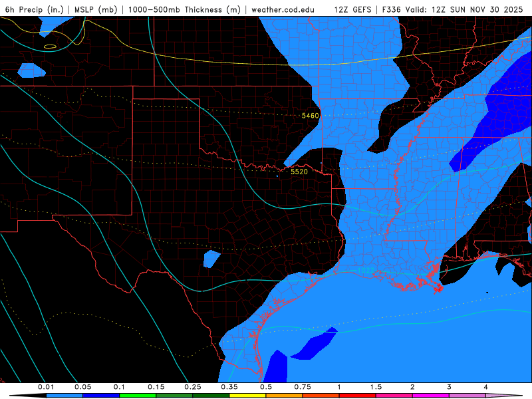
Task: Pick the dark green 0.25 legend swatch
Action: click(211, 396)
